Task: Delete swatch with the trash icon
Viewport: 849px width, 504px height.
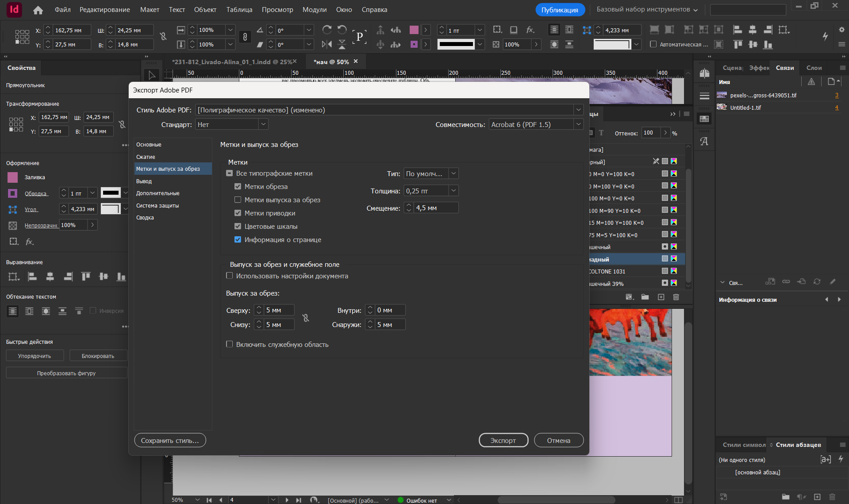Action: [676, 297]
